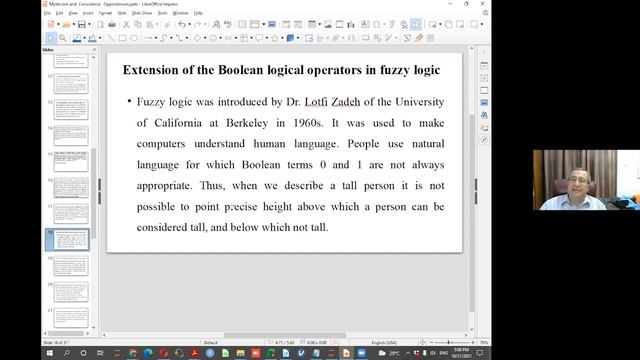Click the Zoom app in taskbar

(361, 353)
